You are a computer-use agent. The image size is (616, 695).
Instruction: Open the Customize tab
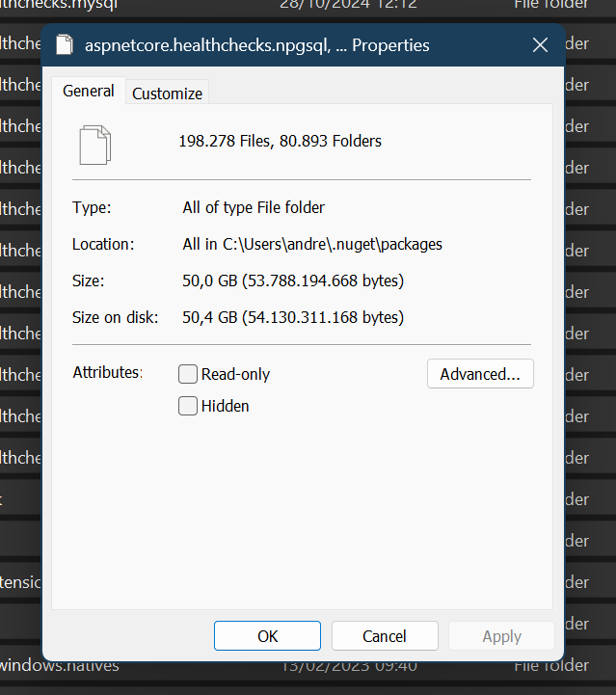[x=167, y=94]
